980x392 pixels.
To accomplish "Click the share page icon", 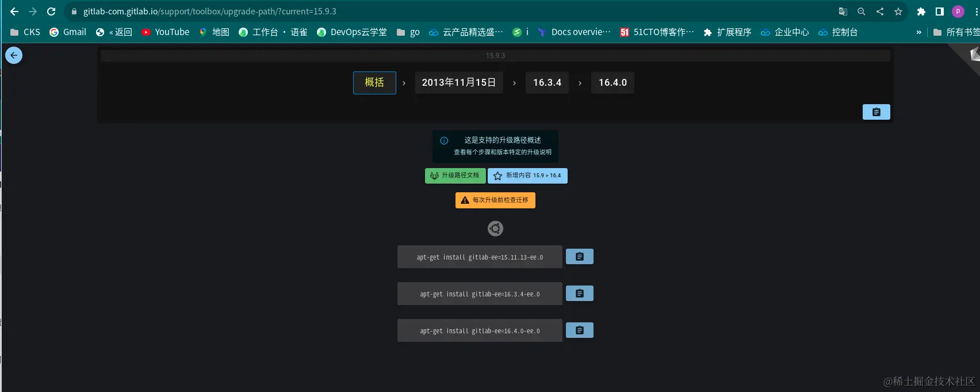I will (x=880, y=12).
